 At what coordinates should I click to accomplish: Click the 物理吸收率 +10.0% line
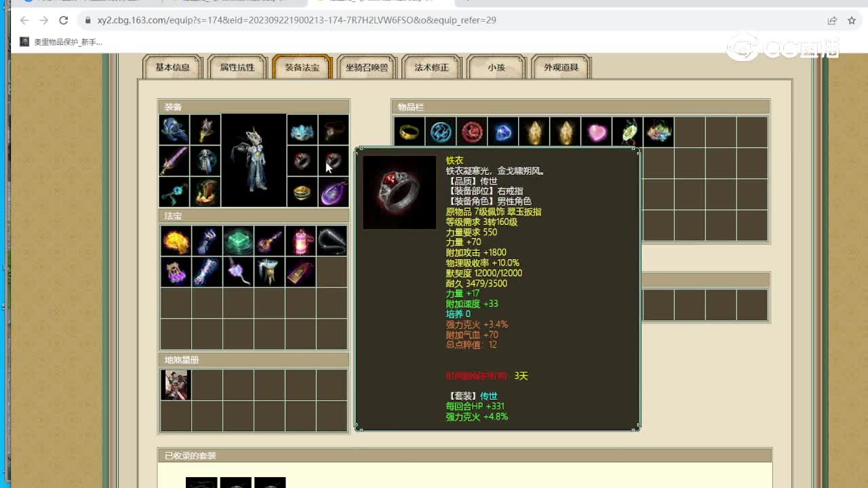[482, 262]
